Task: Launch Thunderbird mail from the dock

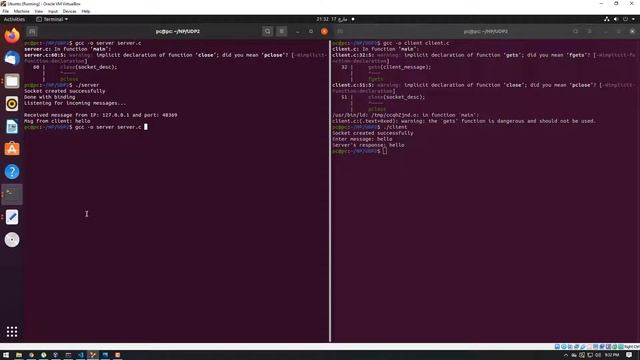Action: click(x=12, y=58)
